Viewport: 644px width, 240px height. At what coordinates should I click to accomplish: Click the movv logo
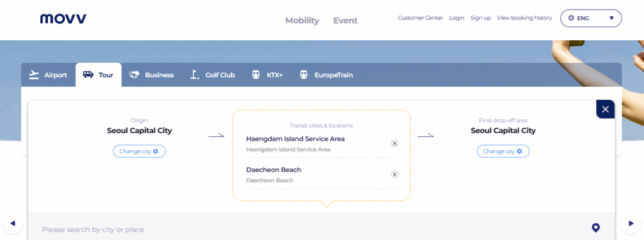[64, 19]
